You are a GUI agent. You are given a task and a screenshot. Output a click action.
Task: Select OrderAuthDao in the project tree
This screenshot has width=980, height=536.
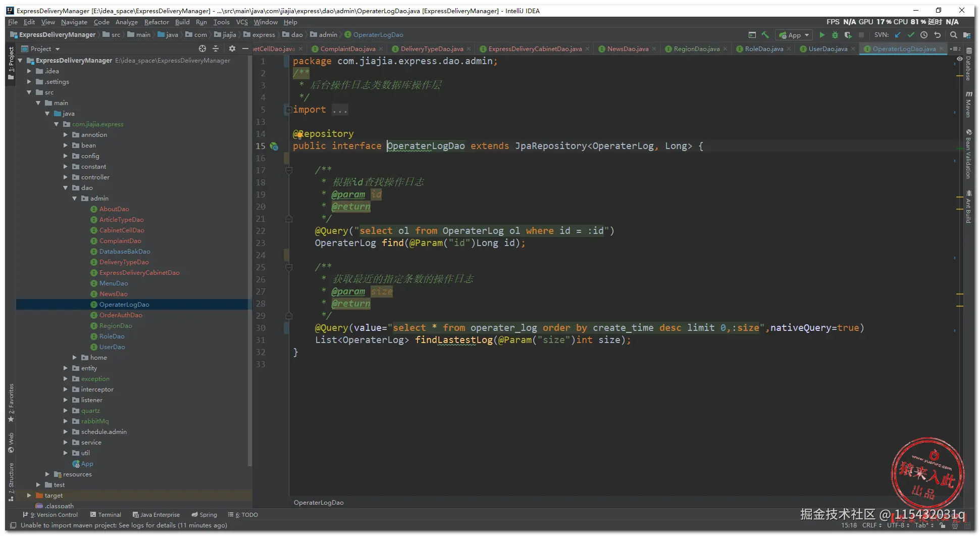pyautogui.click(x=121, y=315)
